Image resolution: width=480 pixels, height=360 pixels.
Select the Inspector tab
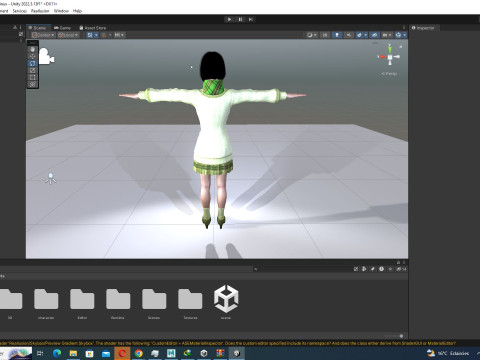click(423, 28)
